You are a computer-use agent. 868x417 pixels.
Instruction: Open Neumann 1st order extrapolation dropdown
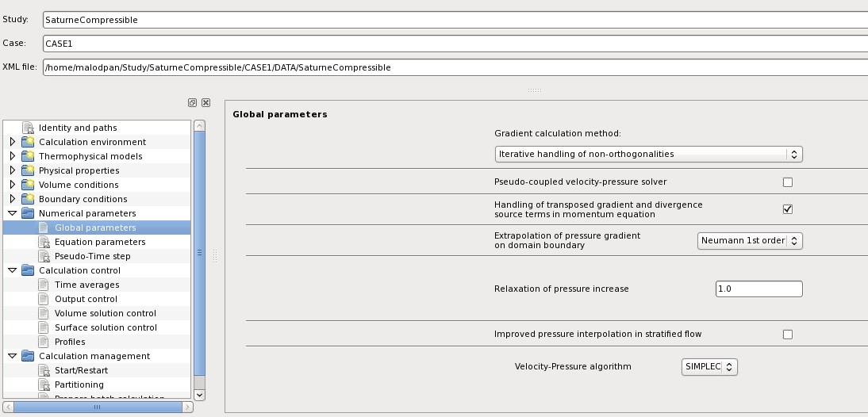coord(750,240)
